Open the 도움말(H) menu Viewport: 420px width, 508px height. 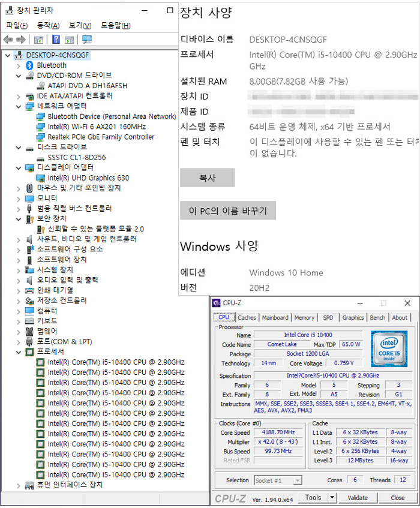[x=116, y=25]
